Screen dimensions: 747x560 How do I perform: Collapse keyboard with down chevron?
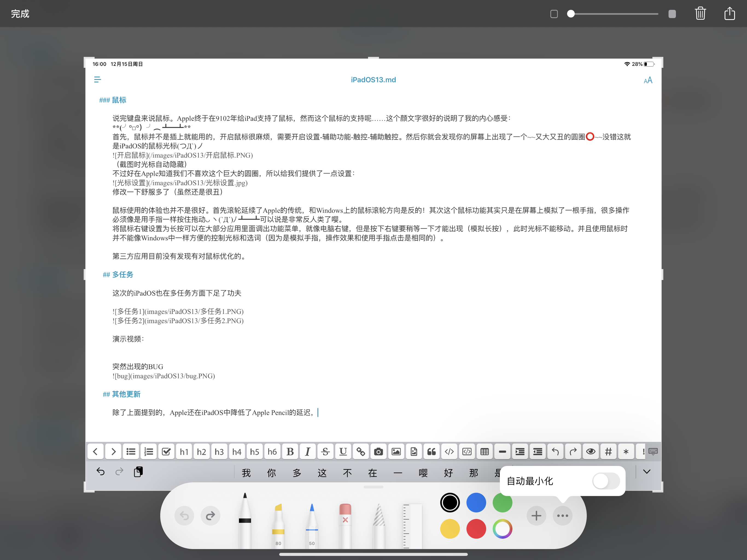[647, 472]
